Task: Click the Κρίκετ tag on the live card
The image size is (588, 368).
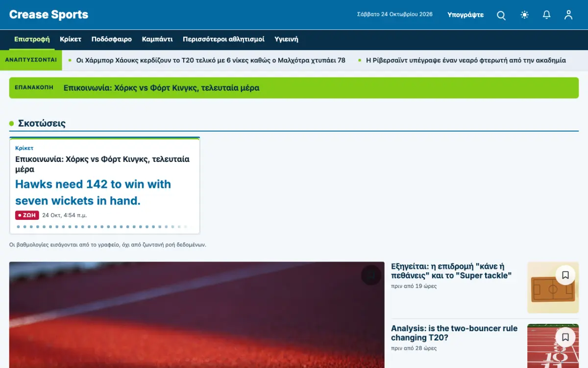Action: click(24, 148)
